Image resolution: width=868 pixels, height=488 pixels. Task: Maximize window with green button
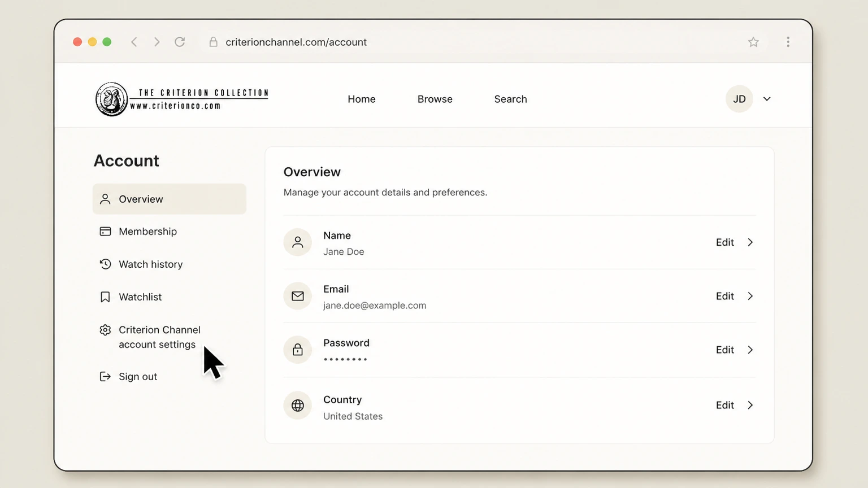pos(107,42)
